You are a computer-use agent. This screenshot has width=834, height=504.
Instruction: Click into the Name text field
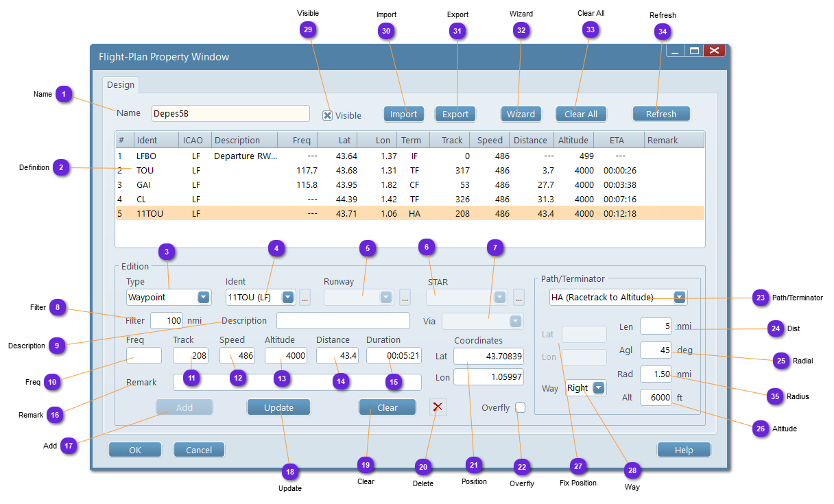pos(230,114)
